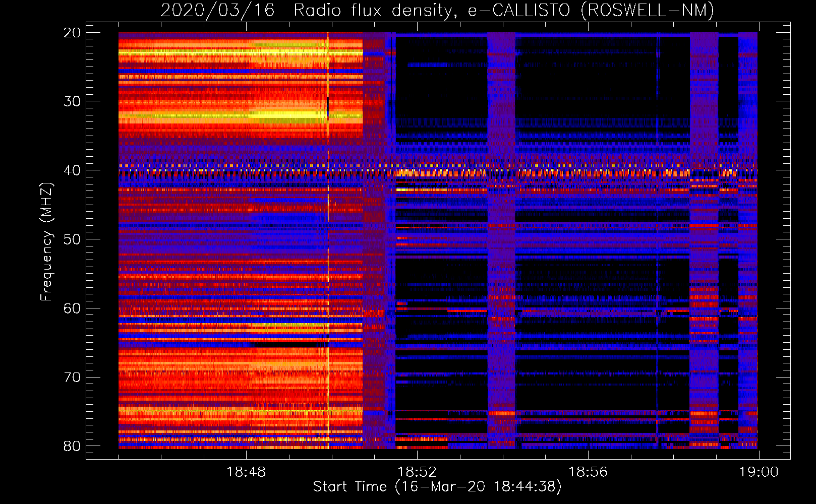Click the '19:00' time tick label
The width and height of the screenshot is (816, 504).
pyautogui.click(x=759, y=472)
